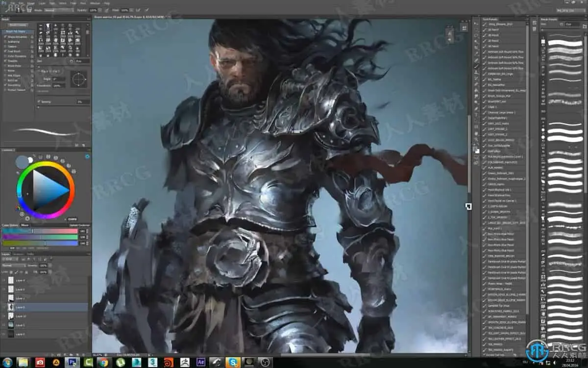Click the Windows Start button
588x368 pixels.
coord(7,362)
